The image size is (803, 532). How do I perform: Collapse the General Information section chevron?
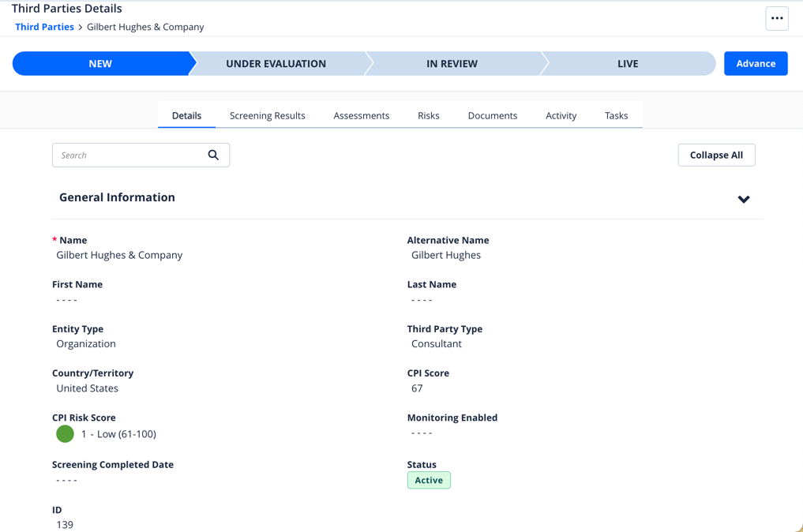coord(743,199)
